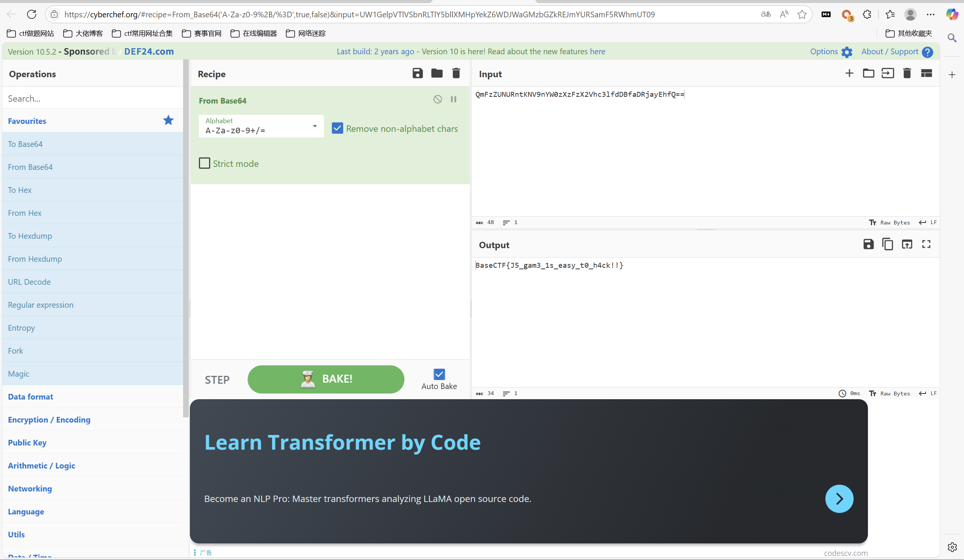Open browser sidebar search icon
This screenshot has width=964, height=560.
(952, 38)
